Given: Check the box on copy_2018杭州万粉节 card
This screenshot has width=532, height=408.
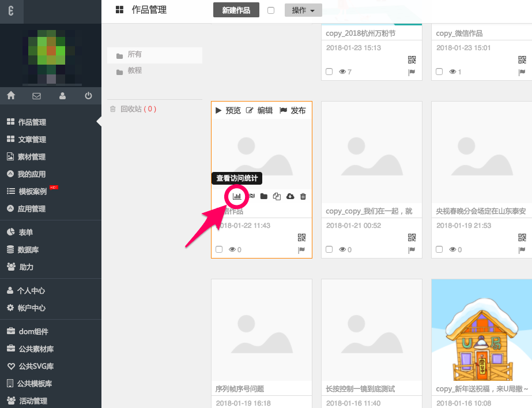Looking at the screenshot, I should pos(329,72).
